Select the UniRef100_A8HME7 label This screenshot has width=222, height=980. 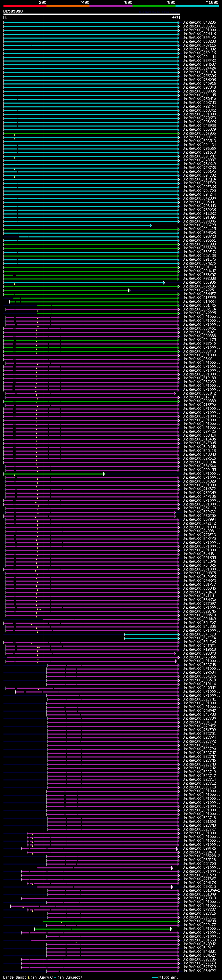click(199, 294)
